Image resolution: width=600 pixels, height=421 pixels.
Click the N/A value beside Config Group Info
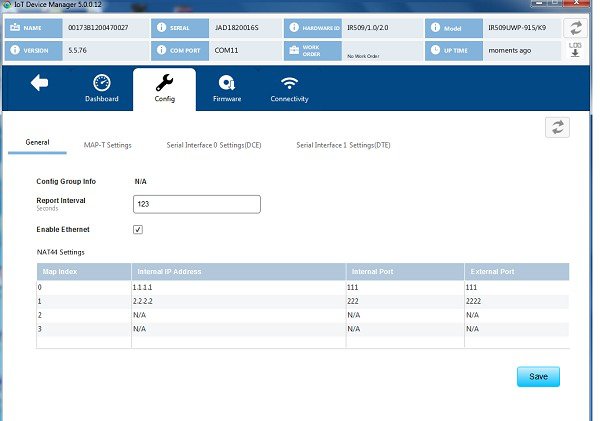(140, 181)
